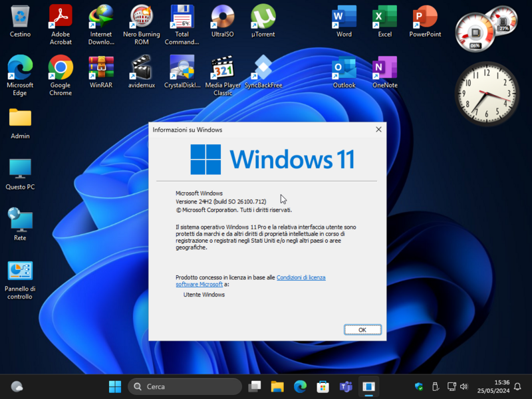The image size is (532, 399).
Task: Click the PowerPoint desktop icon
Action: [425, 21]
